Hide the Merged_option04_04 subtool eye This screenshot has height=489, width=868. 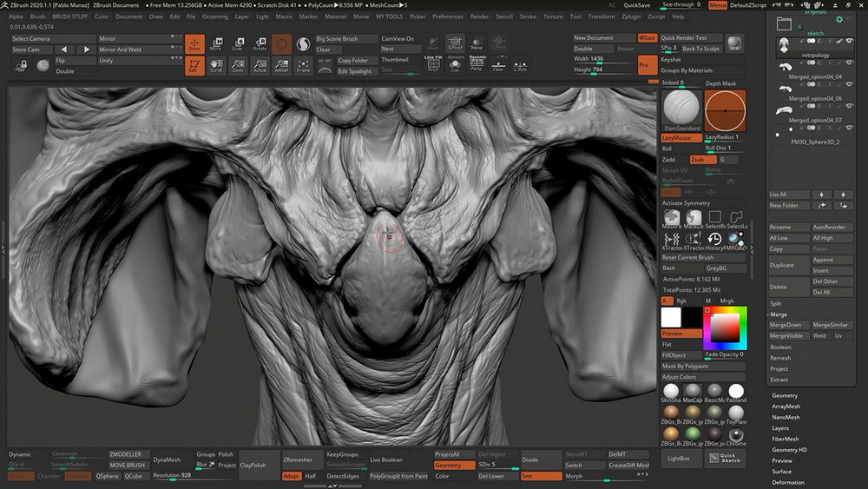[849, 63]
